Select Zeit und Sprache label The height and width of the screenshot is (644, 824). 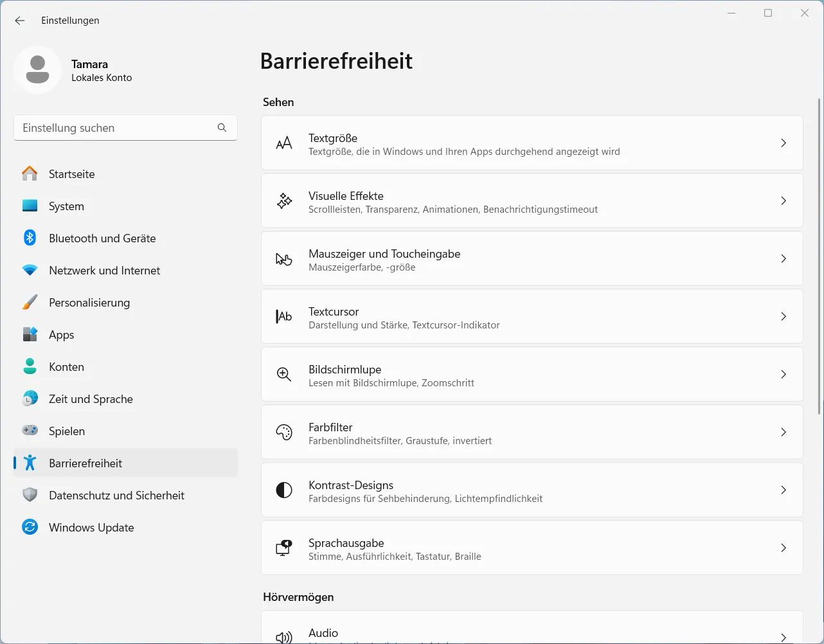coord(91,399)
